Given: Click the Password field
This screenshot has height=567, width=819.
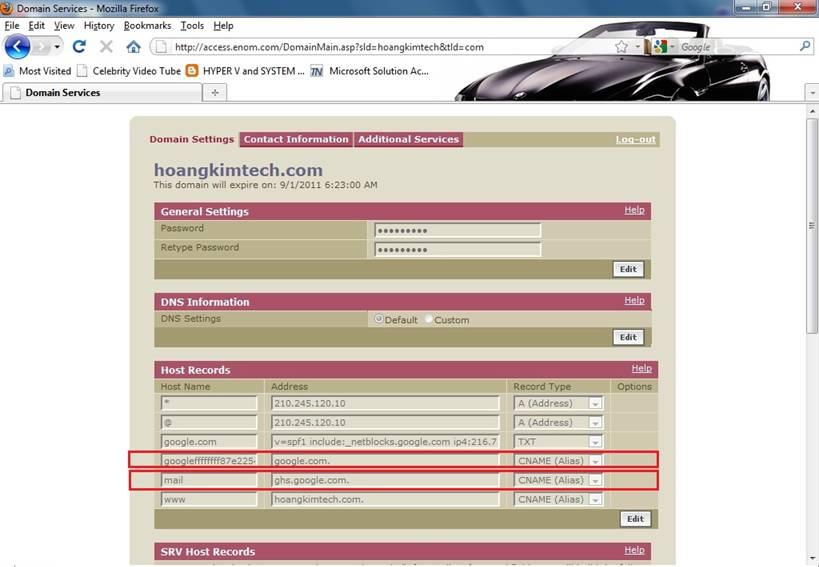Looking at the screenshot, I should [x=458, y=230].
